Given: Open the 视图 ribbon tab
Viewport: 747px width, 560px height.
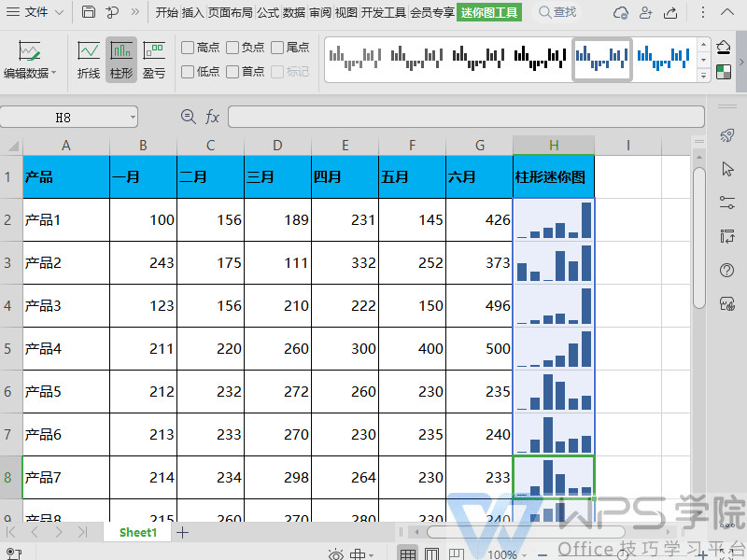Looking at the screenshot, I should click(x=345, y=12).
